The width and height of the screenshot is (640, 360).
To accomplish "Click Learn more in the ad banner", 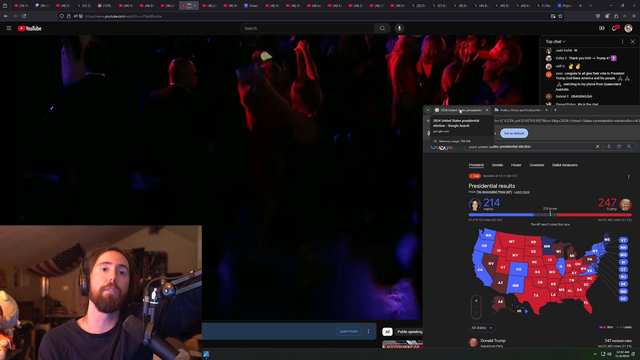I will tap(348, 331).
